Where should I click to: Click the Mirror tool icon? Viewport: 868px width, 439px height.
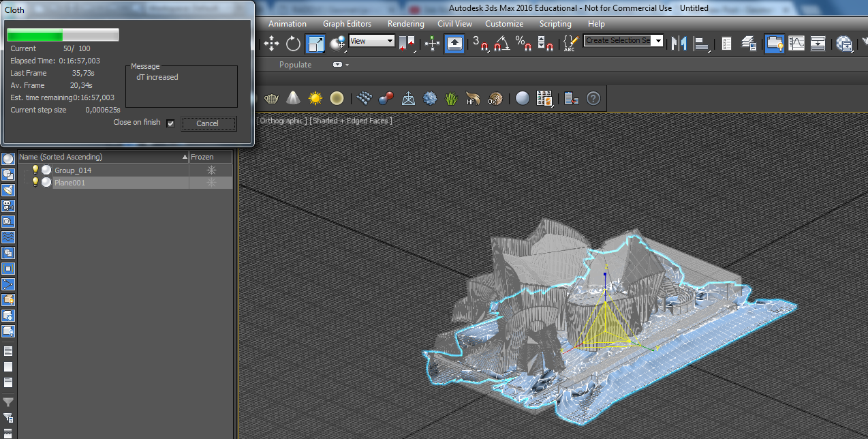(x=679, y=44)
